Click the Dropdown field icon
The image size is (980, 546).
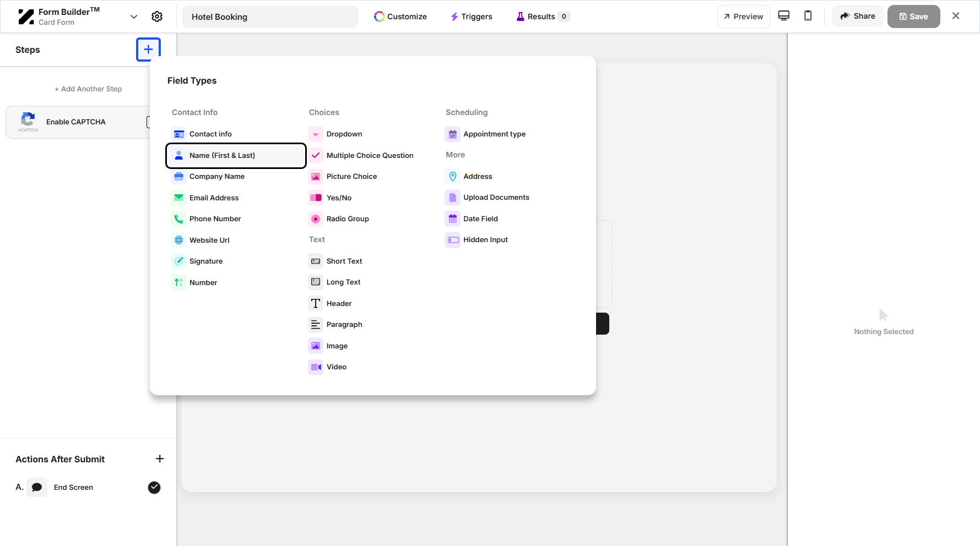point(316,134)
